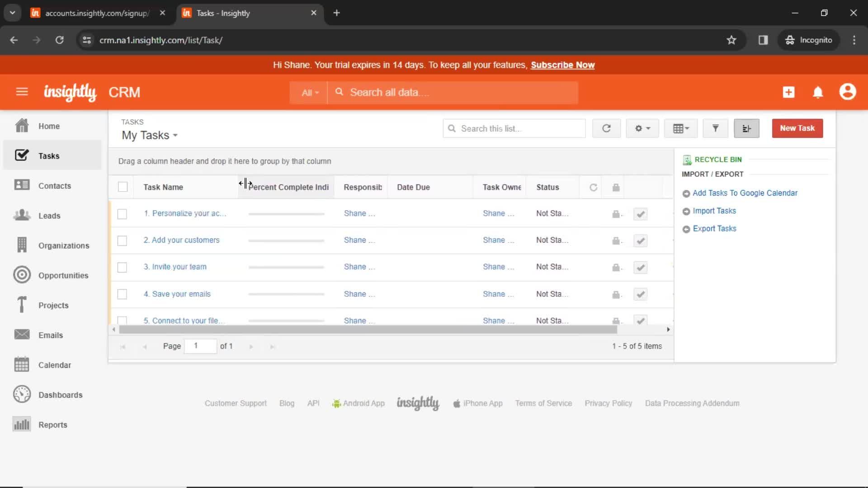Open '2. Add your customers' task
Image resolution: width=868 pixels, height=488 pixels.
point(181,240)
